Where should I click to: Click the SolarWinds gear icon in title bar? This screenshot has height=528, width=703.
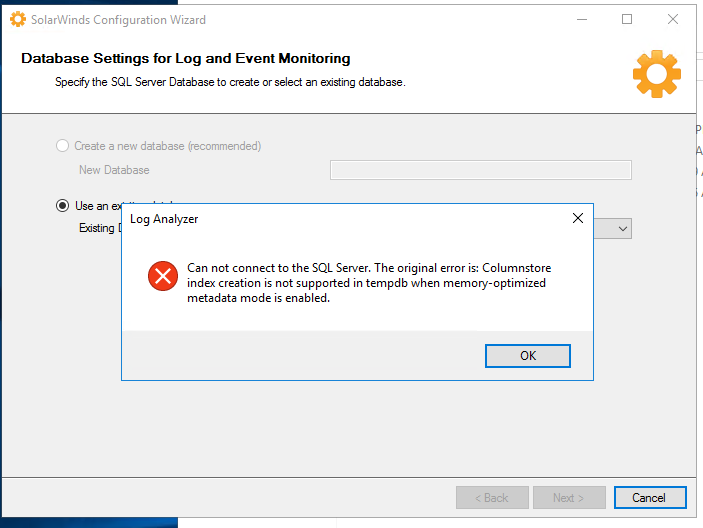click(x=17, y=19)
